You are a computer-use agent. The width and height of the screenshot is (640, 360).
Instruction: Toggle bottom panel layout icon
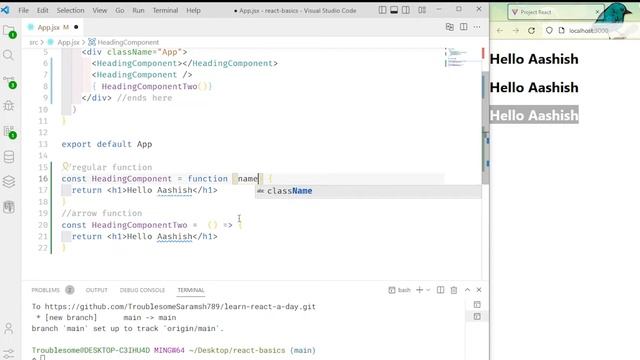pyautogui.click(x=394, y=10)
